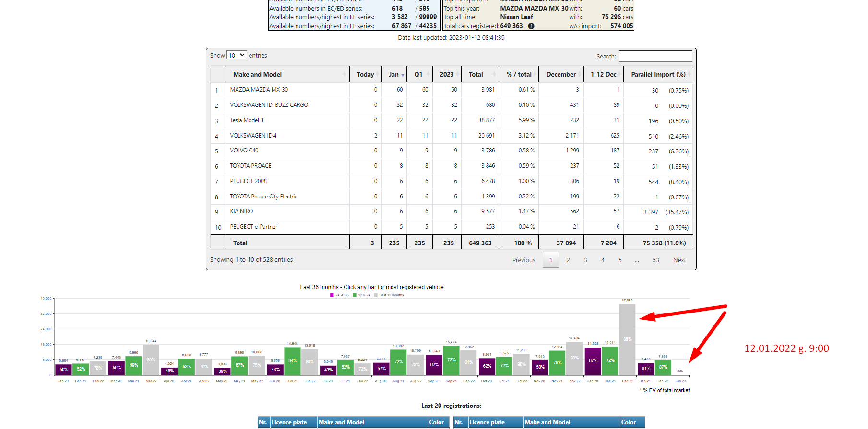Click the Jan.21 bar showing 6,435

click(645, 369)
